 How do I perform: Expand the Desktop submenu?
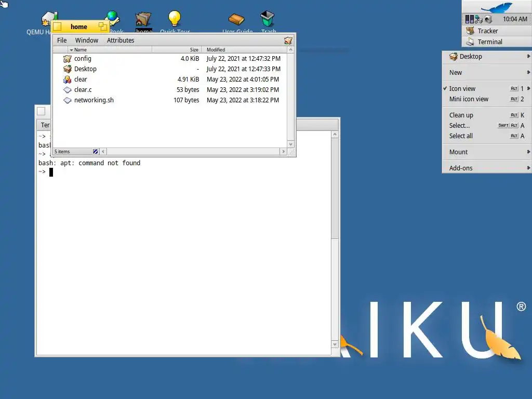pyautogui.click(x=487, y=57)
